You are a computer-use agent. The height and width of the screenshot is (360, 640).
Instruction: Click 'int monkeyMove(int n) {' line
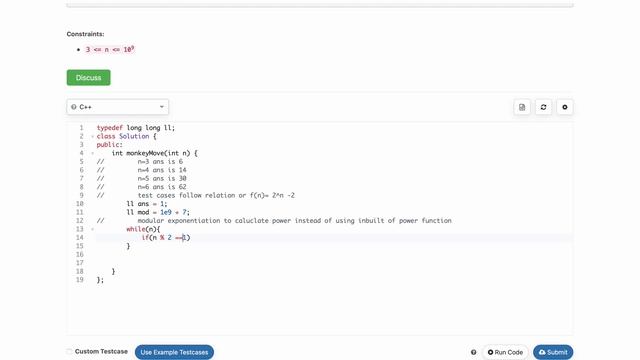(x=154, y=153)
